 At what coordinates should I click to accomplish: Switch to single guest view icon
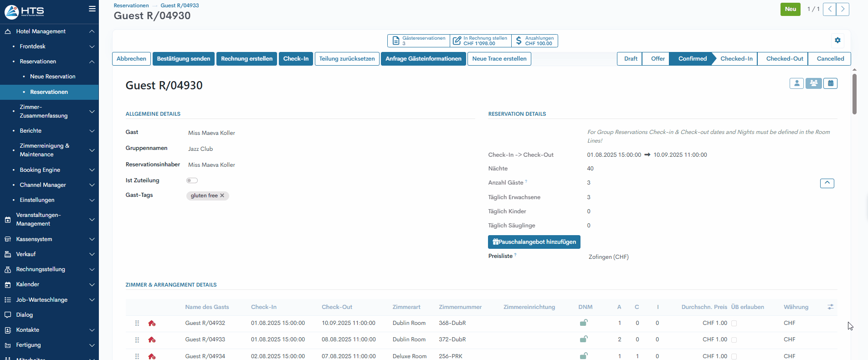[x=796, y=83]
